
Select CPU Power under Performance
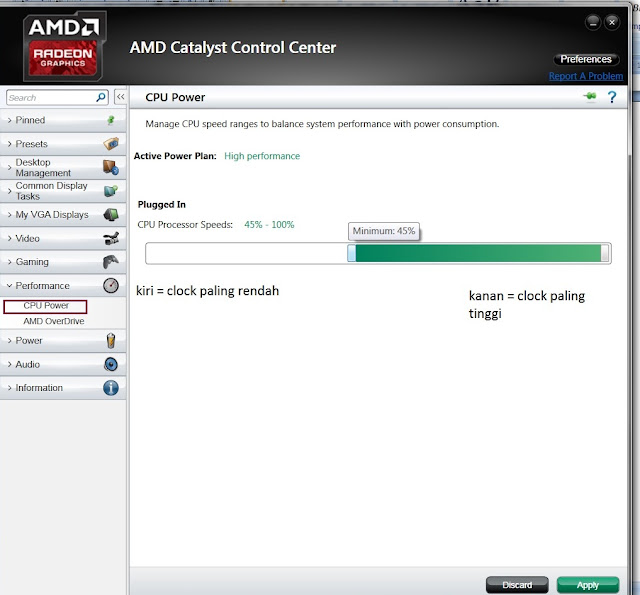(45, 306)
